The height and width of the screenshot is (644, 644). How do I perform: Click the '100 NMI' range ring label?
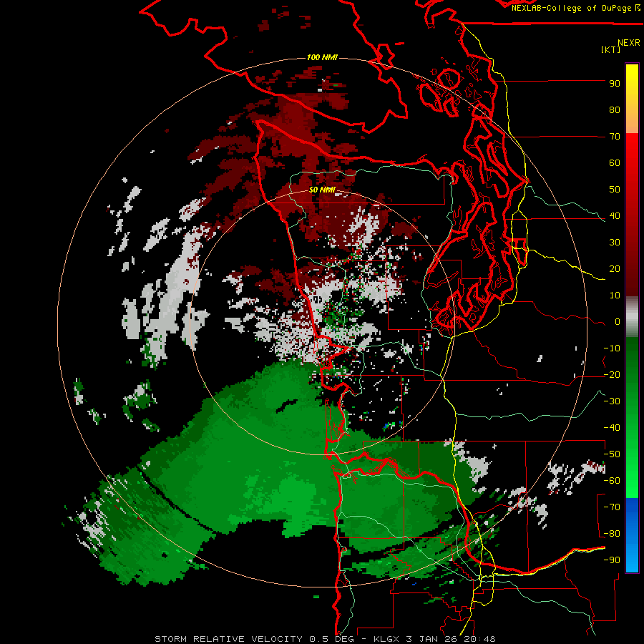click(x=322, y=57)
